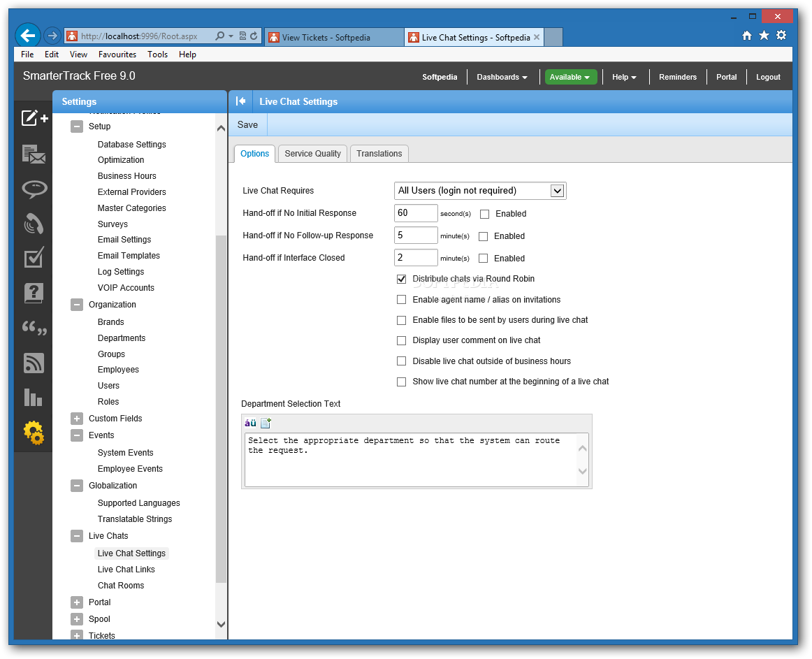812x659 pixels.
Task: Open the Dashboards dropdown menu
Action: click(502, 77)
